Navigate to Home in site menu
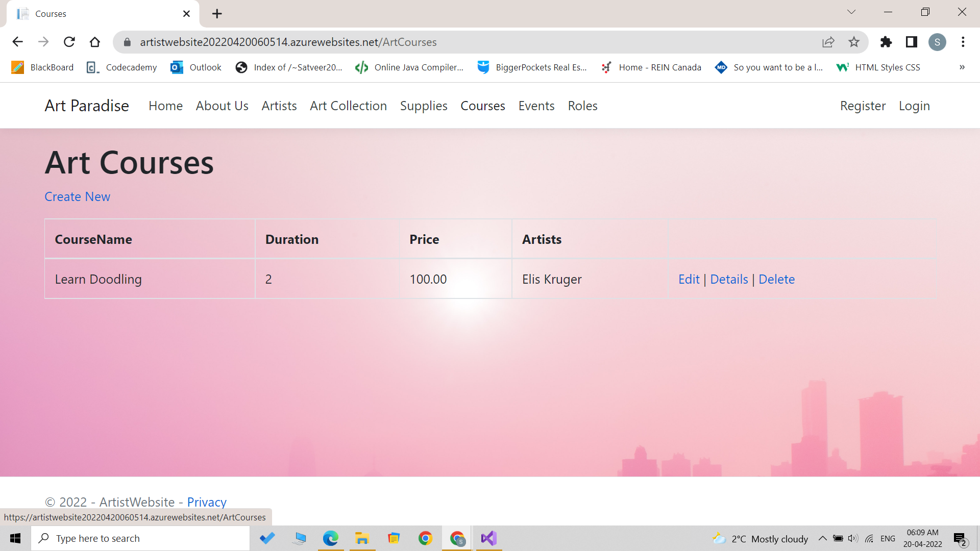 (x=165, y=106)
